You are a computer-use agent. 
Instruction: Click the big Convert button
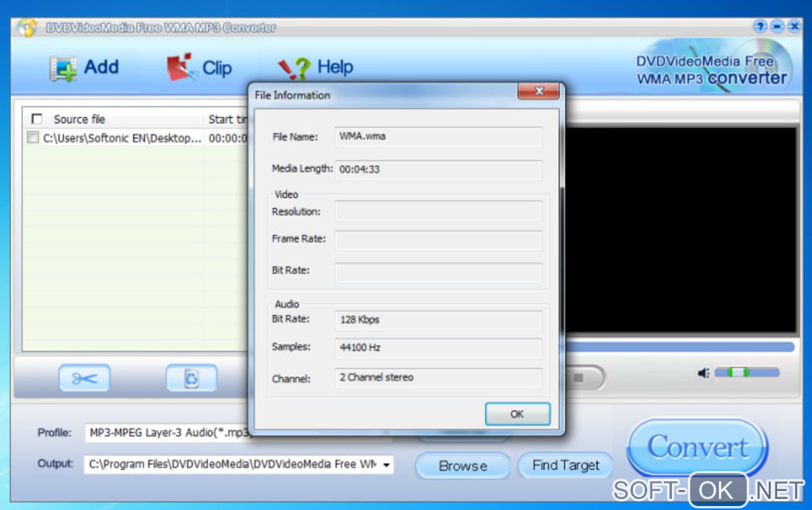697,447
